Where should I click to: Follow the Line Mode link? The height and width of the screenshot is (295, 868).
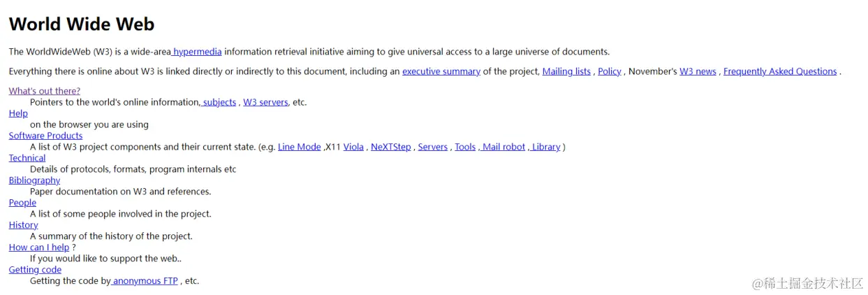click(300, 147)
